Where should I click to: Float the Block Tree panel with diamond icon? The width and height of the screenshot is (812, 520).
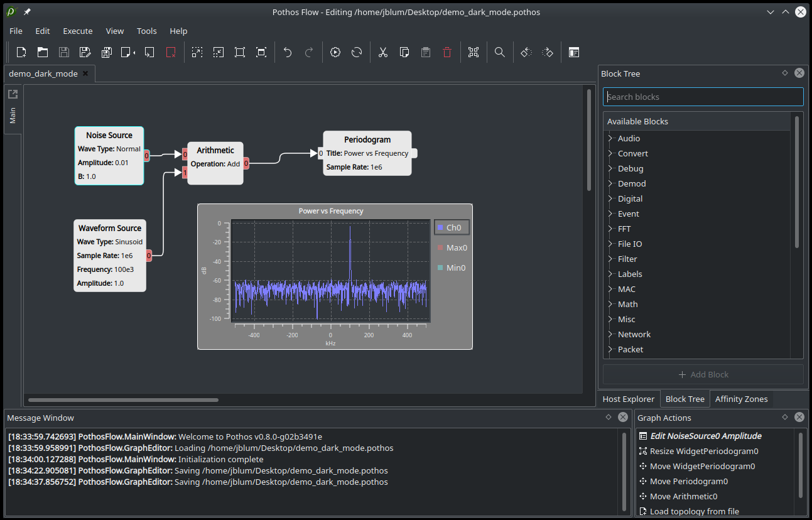[x=785, y=73]
